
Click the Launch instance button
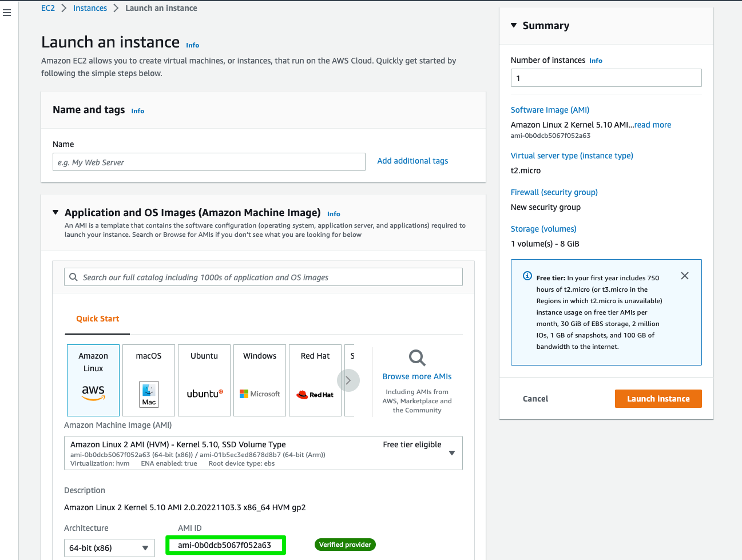[x=658, y=399]
